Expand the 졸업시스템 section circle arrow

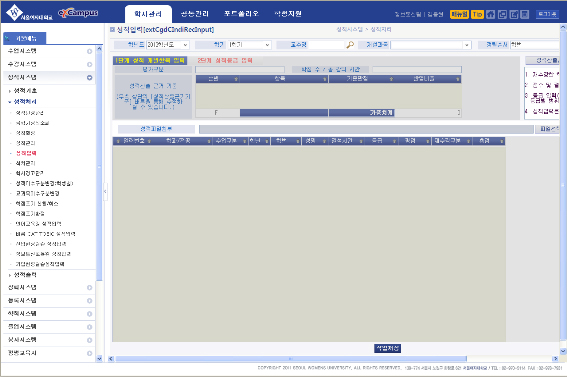pyautogui.click(x=89, y=327)
